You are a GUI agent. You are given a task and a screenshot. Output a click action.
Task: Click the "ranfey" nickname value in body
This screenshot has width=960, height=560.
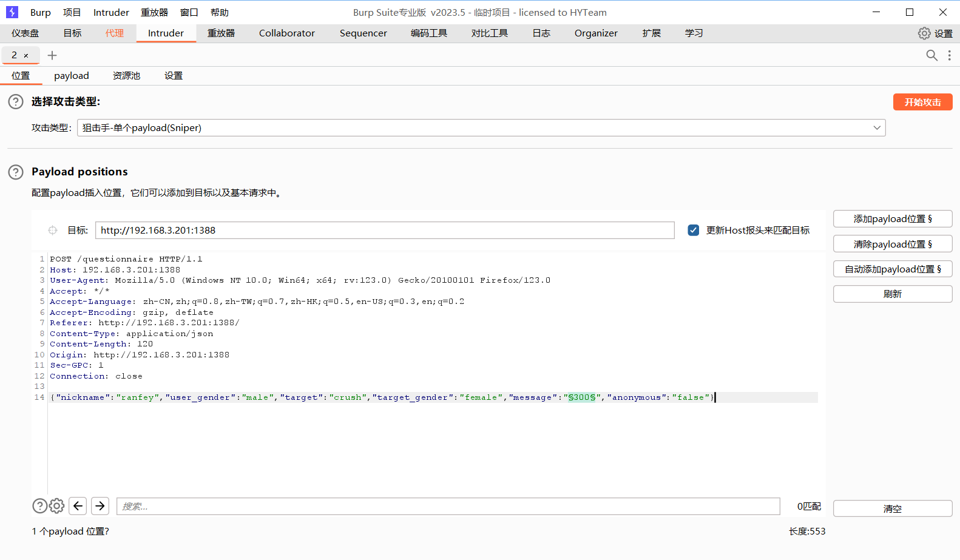point(138,397)
